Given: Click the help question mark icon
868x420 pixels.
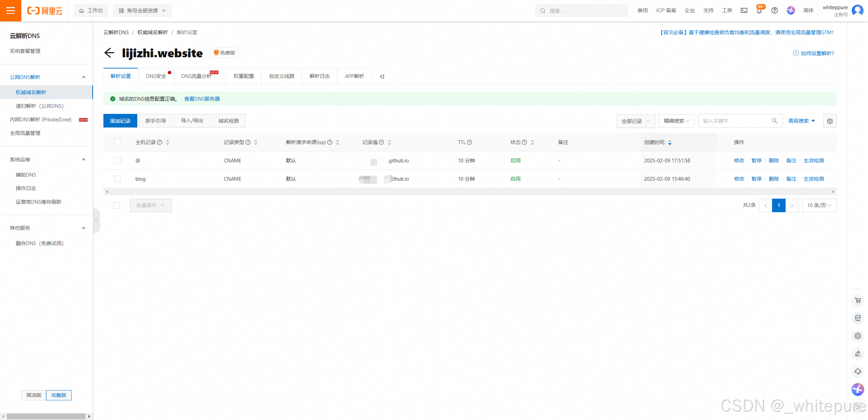Looking at the screenshot, I should coord(774,11).
